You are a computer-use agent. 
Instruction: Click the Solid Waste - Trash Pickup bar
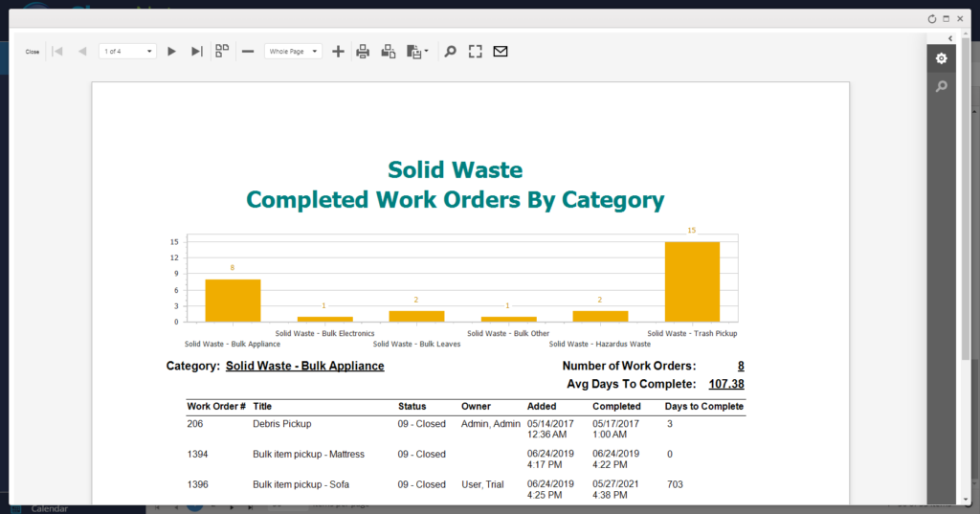(692, 282)
